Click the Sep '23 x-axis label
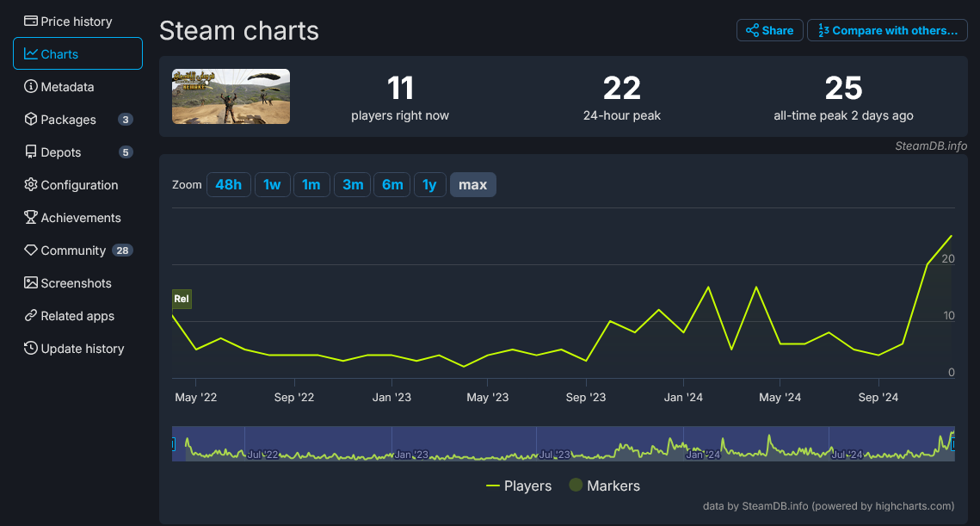 coord(586,397)
